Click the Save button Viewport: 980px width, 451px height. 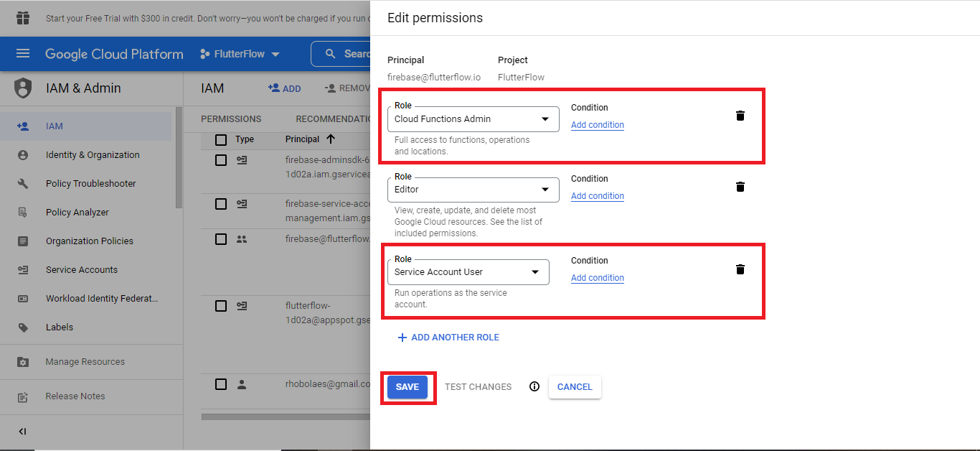coord(407,387)
